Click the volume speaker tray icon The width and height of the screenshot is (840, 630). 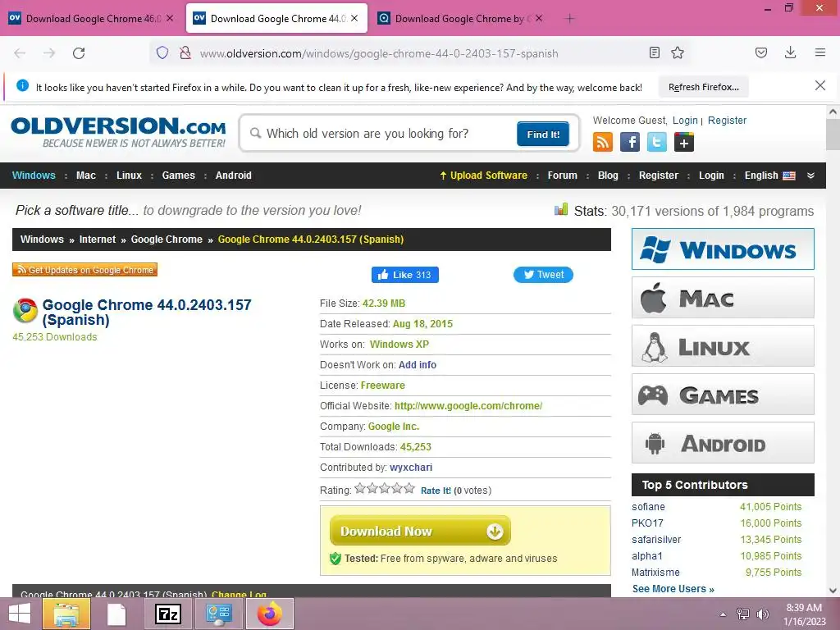[x=762, y=614]
